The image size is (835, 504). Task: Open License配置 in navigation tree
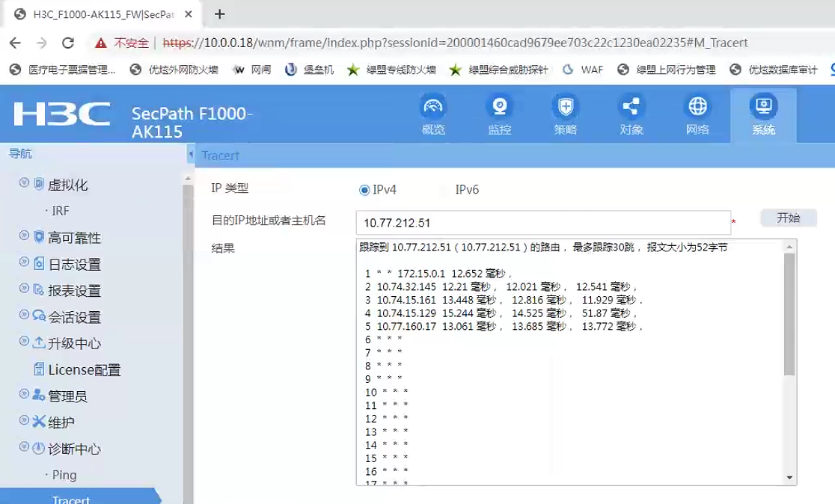point(84,369)
